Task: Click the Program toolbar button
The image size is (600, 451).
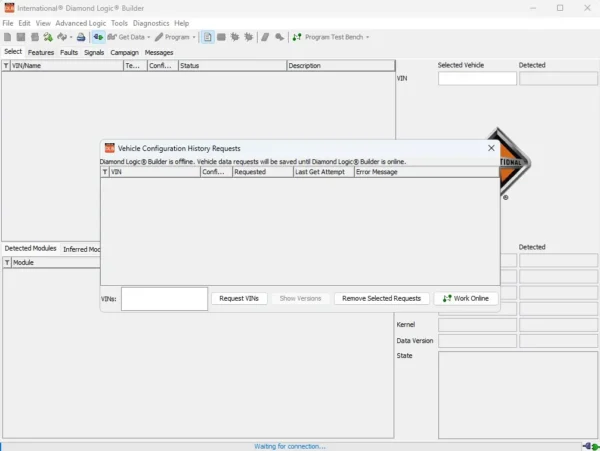Action: (172, 37)
